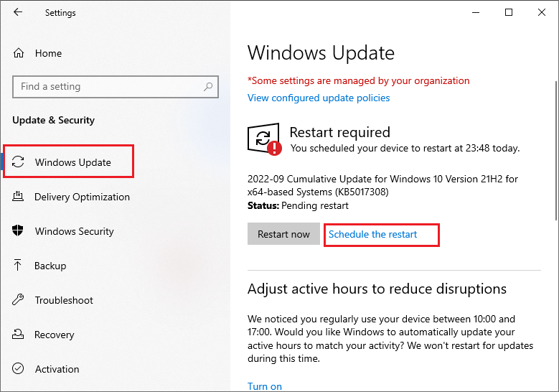Screen dimensions: 559x392
Task: Open View configured update policies link
Action: click(319, 98)
